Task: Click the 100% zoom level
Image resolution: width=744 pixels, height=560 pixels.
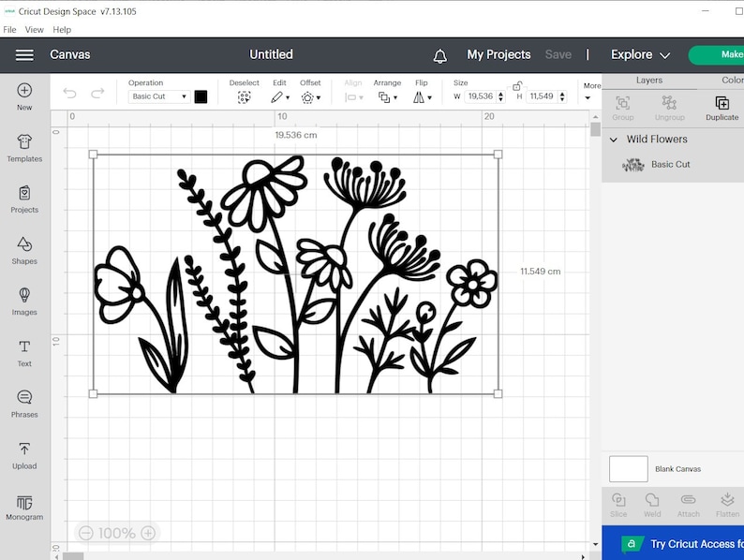Action: tap(117, 533)
